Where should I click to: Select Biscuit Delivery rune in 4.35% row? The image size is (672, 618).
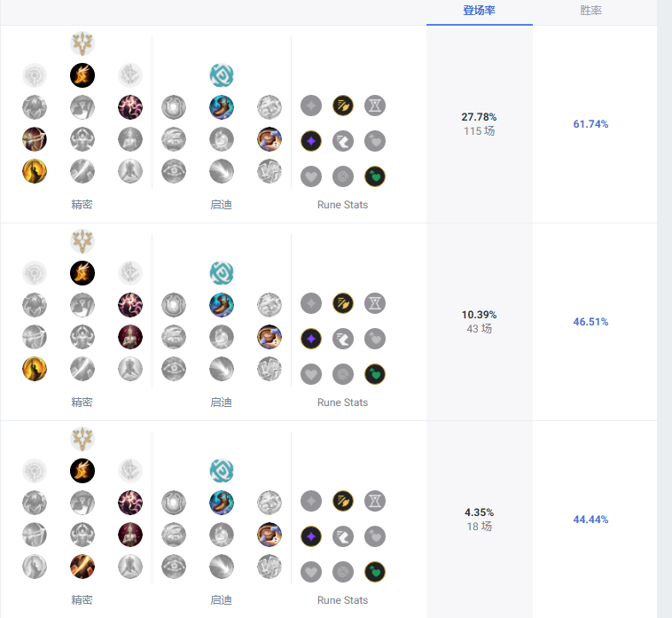coord(270,535)
